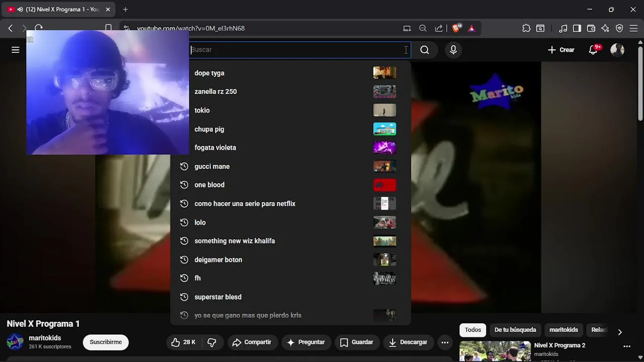Mute the tab via speaker icon

pyautogui.click(x=20, y=10)
